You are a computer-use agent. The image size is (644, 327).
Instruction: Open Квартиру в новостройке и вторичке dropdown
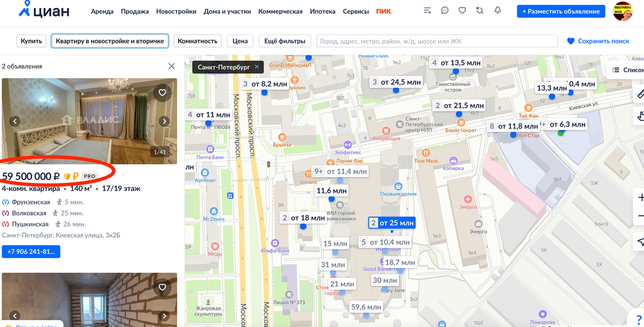point(110,41)
